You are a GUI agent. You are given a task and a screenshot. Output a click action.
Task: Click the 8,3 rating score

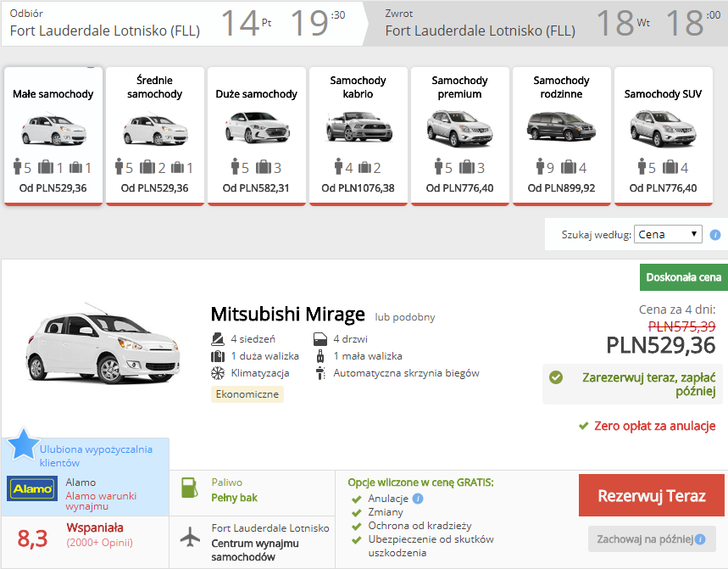pos(32,538)
